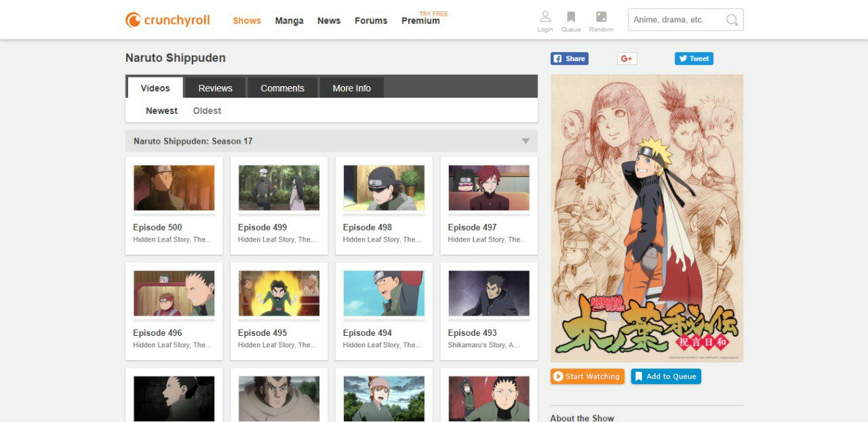This screenshot has height=422, width=868.
Task: Open the Episode 496 thumbnail
Action: (x=174, y=294)
